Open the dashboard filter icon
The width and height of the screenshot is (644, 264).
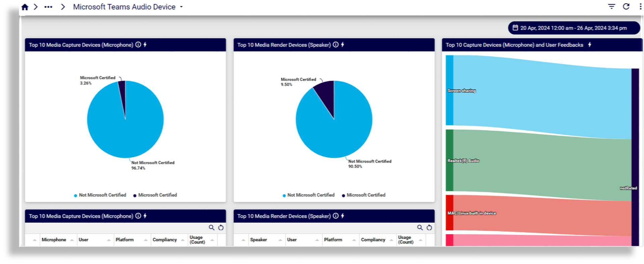tap(611, 7)
